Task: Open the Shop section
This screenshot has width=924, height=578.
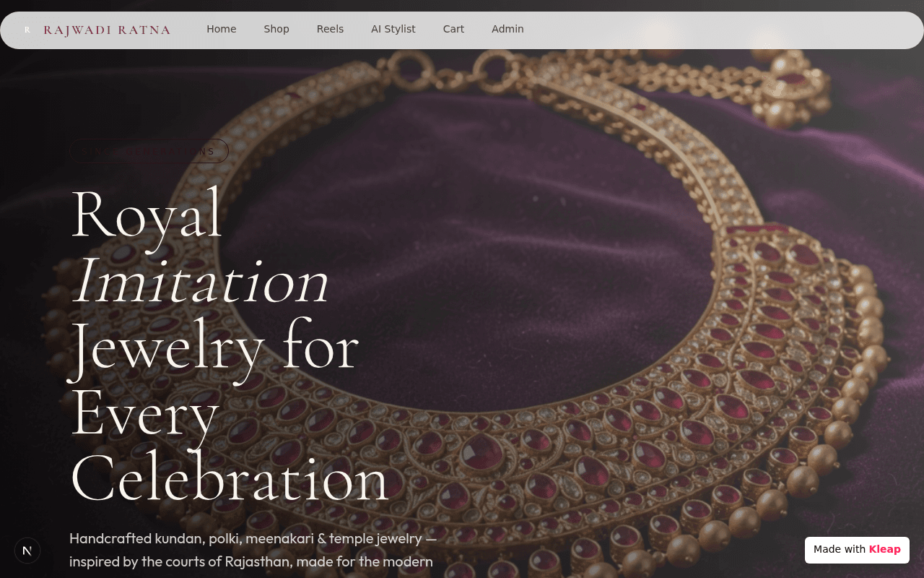Action: [276, 29]
